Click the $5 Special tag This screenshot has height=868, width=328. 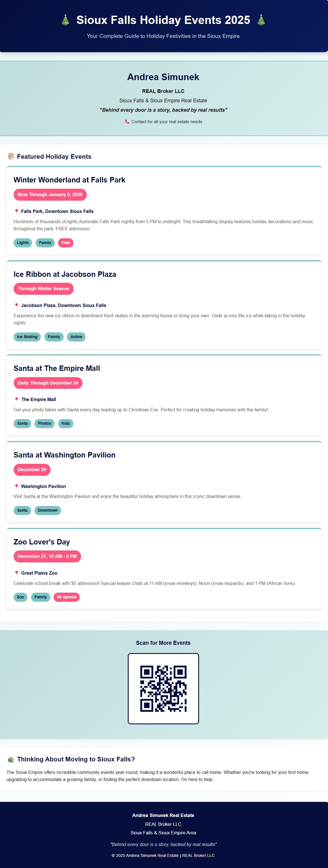[66, 597]
